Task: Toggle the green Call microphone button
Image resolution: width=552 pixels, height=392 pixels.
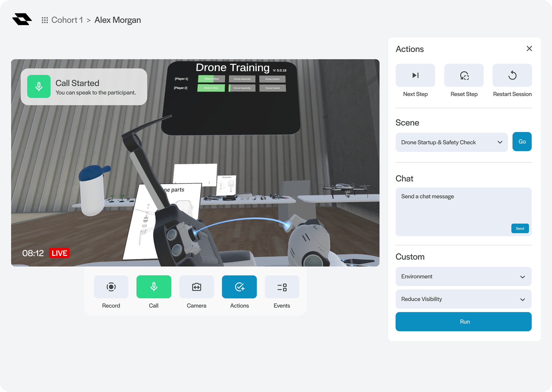Action: (154, 287)
